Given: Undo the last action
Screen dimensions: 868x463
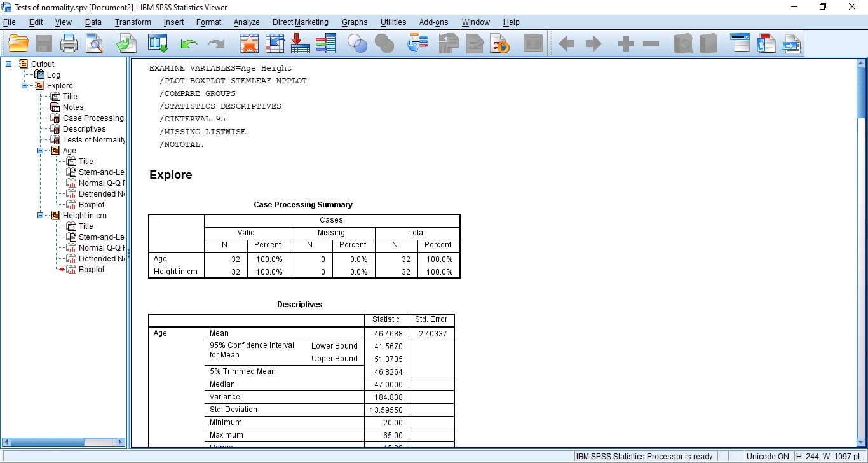Looking at the screenshot, I should [189, 43].
